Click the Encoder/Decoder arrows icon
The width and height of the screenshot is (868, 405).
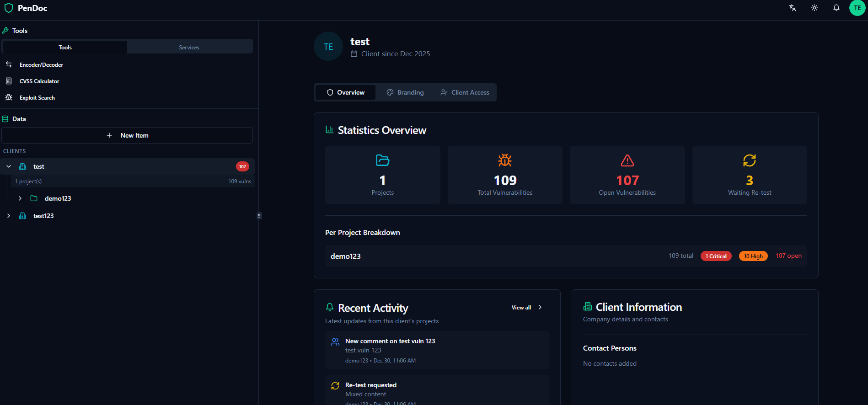(x=9, y=64)
